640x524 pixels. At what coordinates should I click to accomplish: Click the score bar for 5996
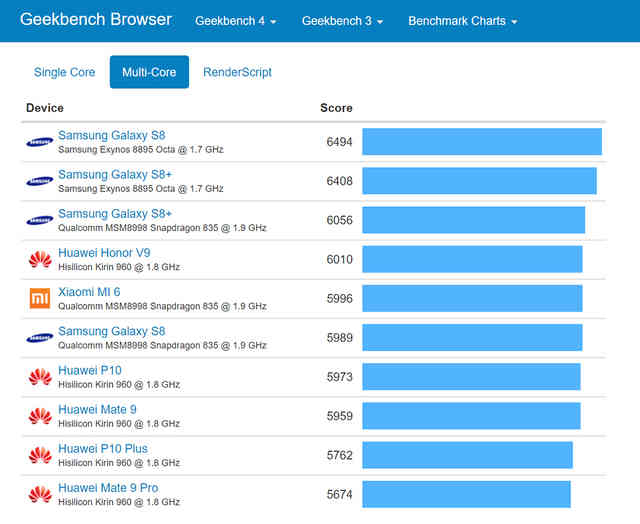[x=472, y=298]
